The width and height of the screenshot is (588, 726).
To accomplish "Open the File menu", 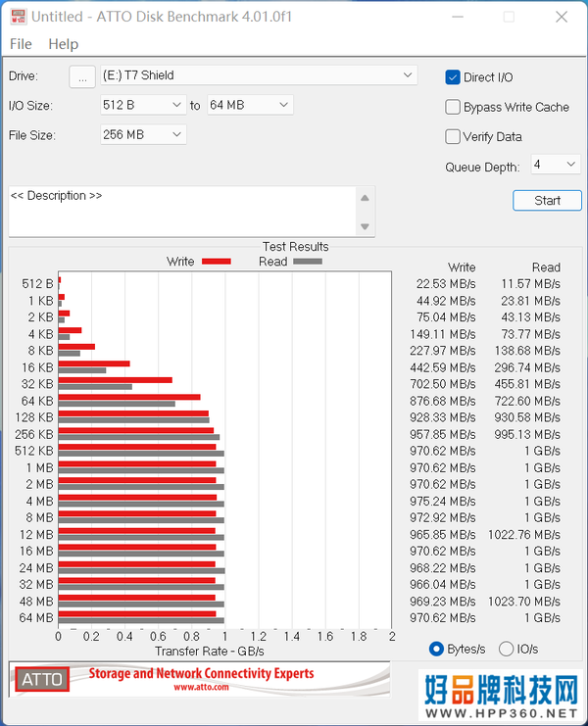I will [21, 44].
